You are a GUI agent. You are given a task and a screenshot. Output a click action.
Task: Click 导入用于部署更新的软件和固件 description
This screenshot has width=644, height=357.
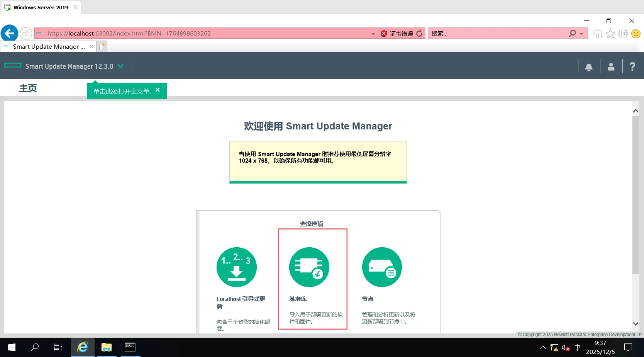pos(316,318)
